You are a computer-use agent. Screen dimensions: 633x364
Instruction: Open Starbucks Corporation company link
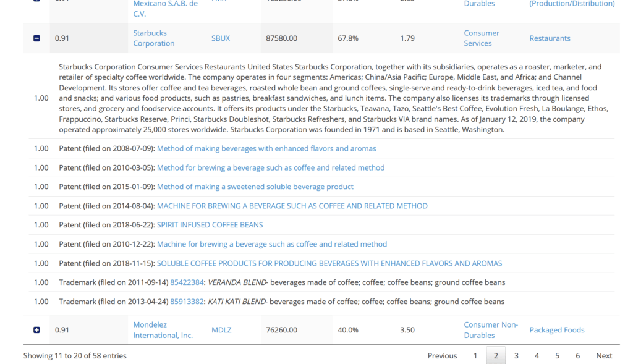(x=154, y=38)
